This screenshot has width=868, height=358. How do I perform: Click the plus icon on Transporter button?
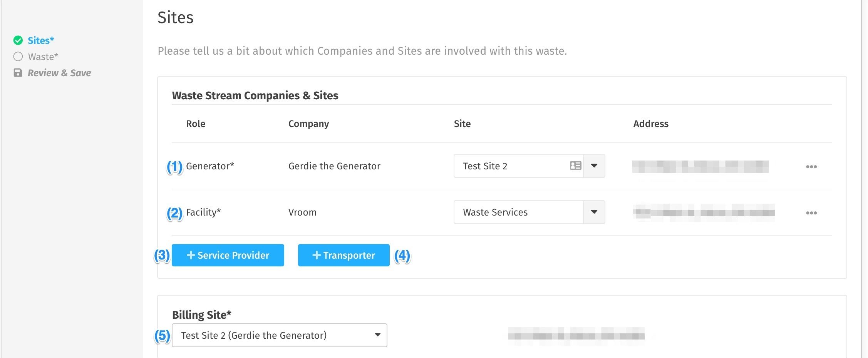(317, 255)
